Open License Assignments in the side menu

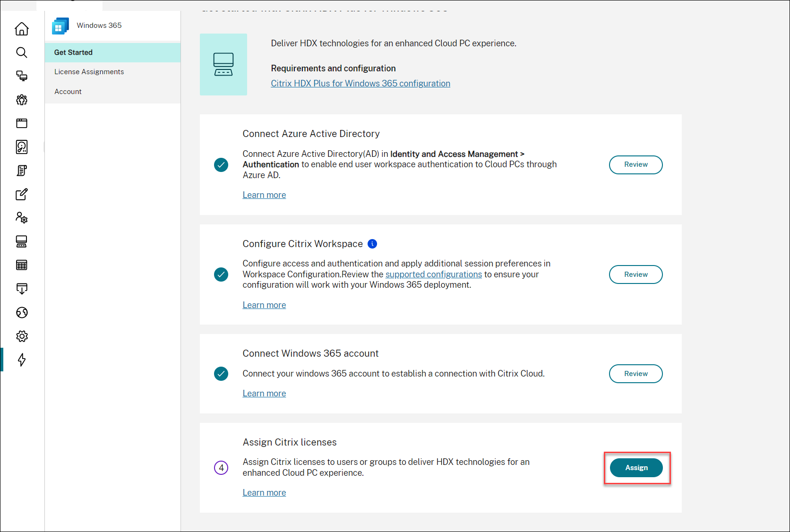pyautogui.click(x=112, y=72)
